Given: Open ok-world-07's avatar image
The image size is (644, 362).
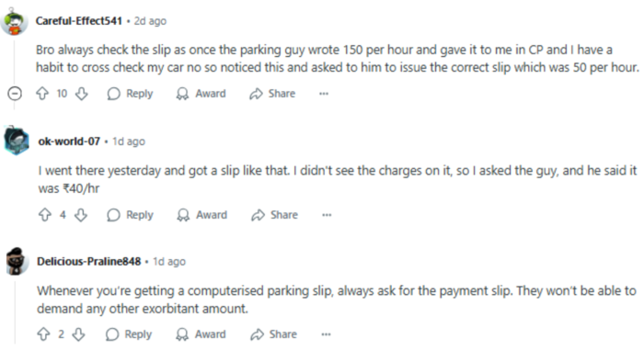Looking at the screenshot, I should pyautogui.click(x=17, y=141).
